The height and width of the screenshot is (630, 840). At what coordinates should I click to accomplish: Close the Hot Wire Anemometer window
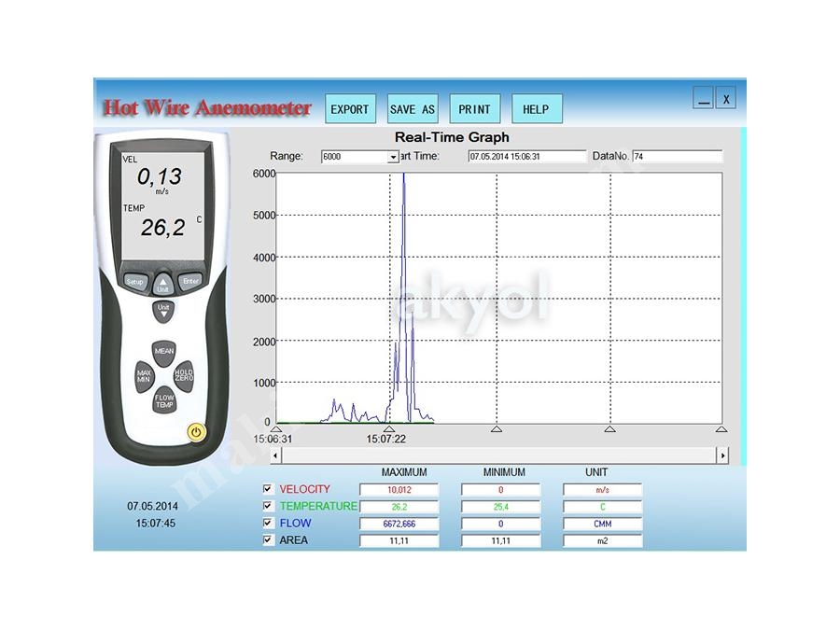pyautogui.click(x=726, y=99)
